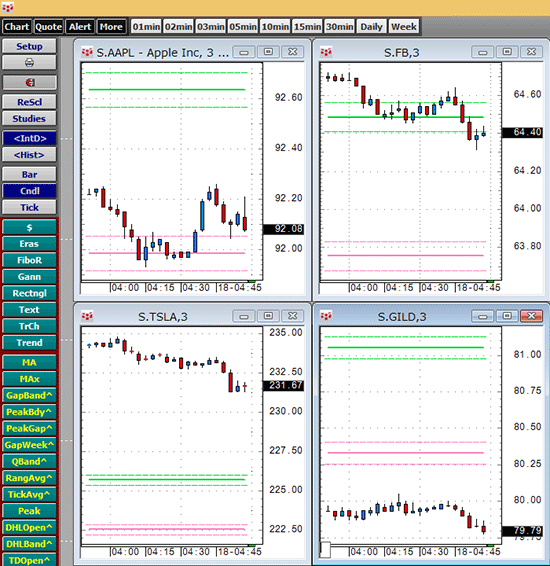Switch to the Week timeframe
Viewport: 550px width, 566px height.
tap(404, 27)
